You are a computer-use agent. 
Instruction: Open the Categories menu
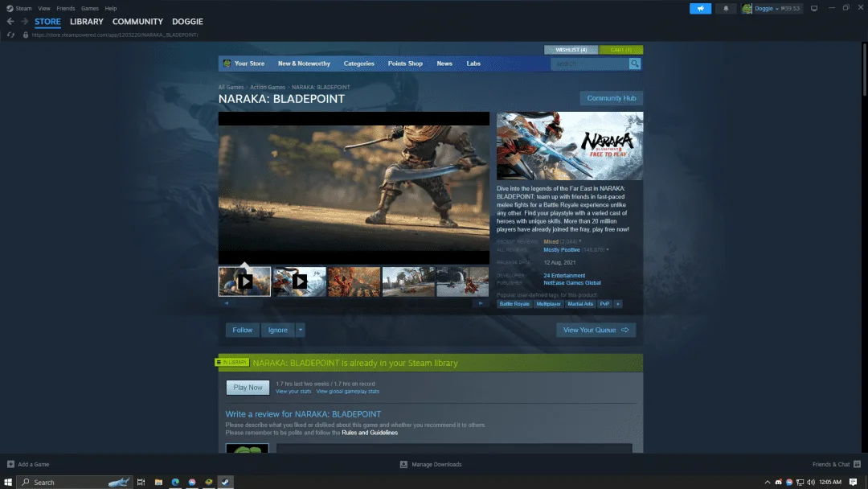coord(358,64)
